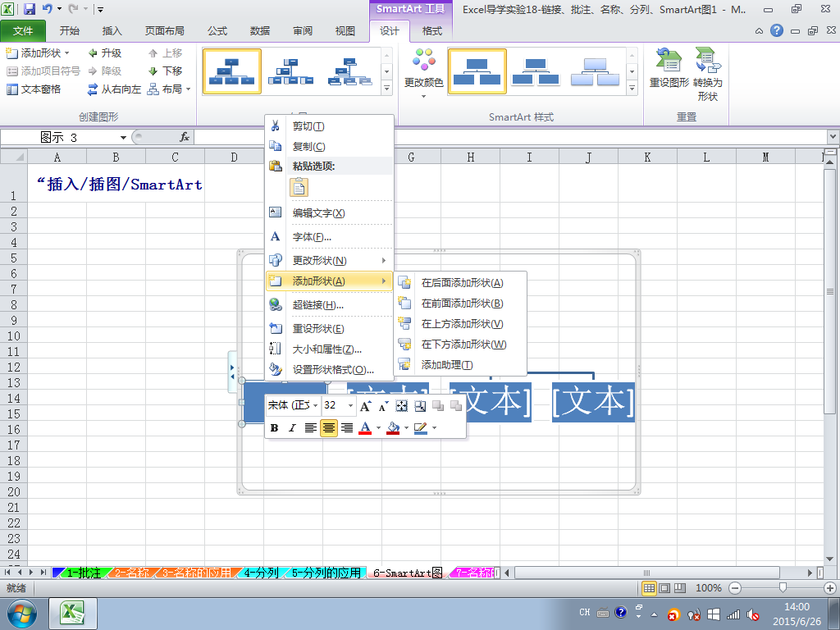Click the Change Colors icon

tap(424, 59)
